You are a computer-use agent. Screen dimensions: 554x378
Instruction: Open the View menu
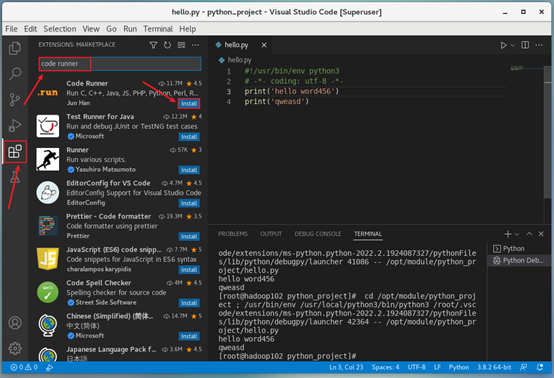(91, 29)
